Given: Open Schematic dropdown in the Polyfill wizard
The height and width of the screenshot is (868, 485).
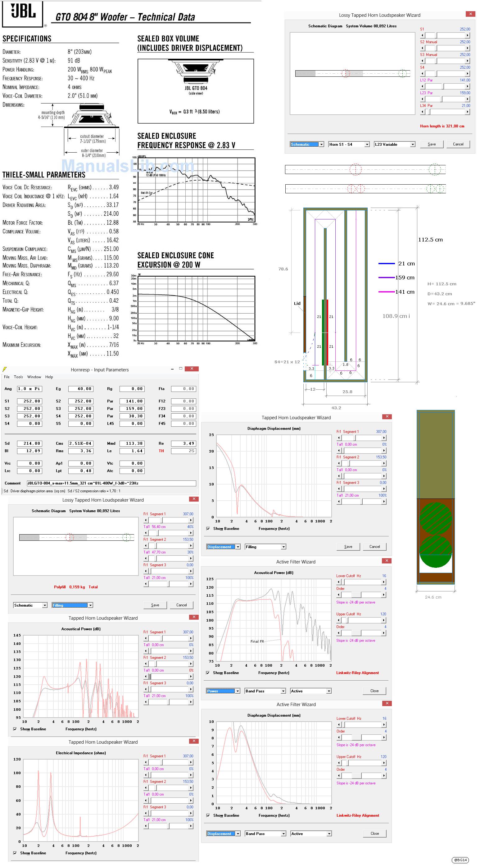Looking at the screenshot, I should click(30, 605).
